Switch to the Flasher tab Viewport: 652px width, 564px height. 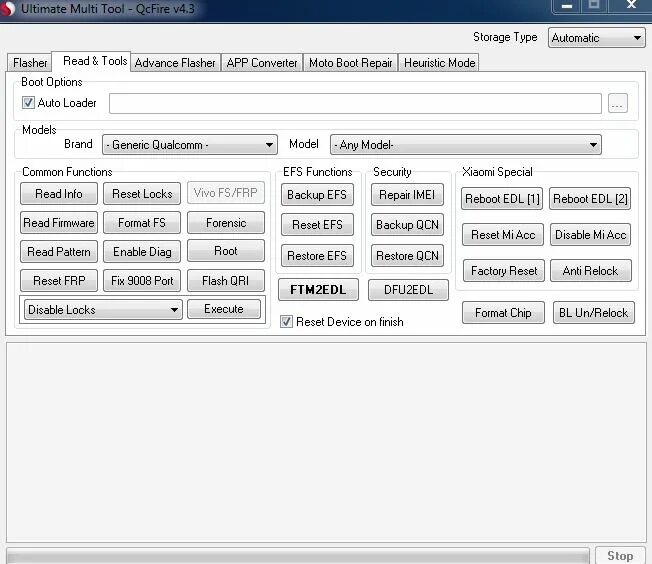pyautogui.click(x=30, y=63)
